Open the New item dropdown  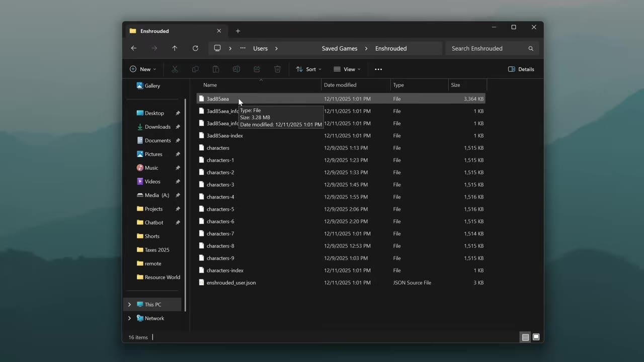coord(143,69)
